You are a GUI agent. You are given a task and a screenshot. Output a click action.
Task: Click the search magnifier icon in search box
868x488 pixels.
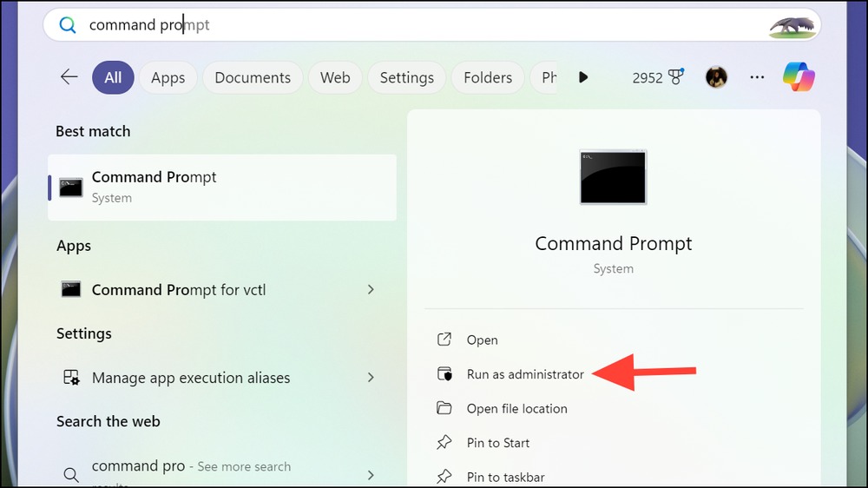[x=68, y=25]
